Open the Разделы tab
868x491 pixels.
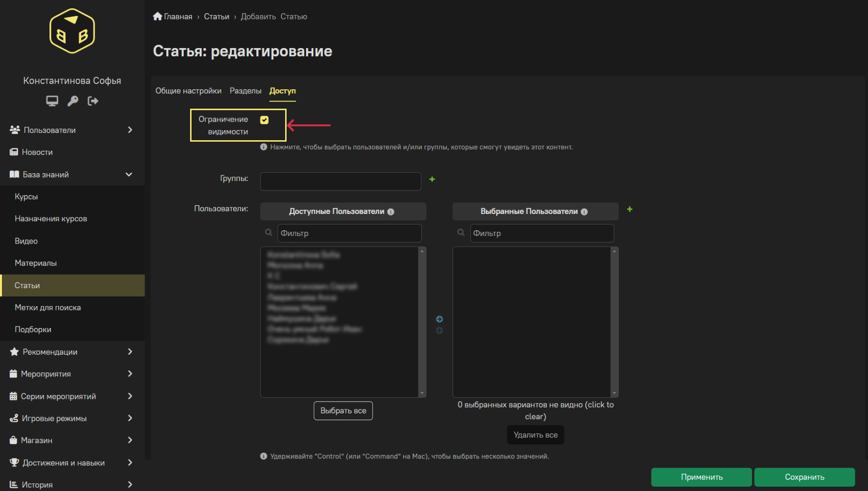pos(245,91)
